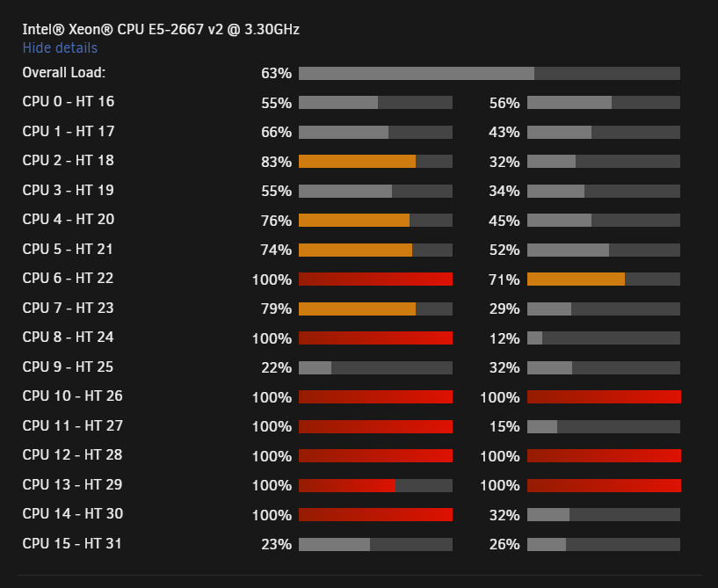Click the HT 21 bar showing 52%
This screenshot has height=588, width=718.
click(604, 250)
